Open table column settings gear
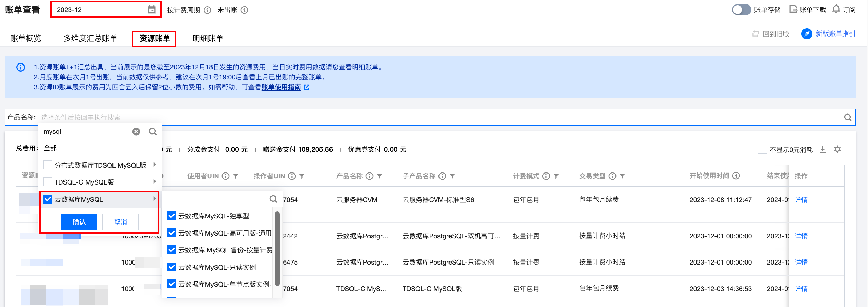The height and width of the screenshot is (307, 868). click(837, 149)
